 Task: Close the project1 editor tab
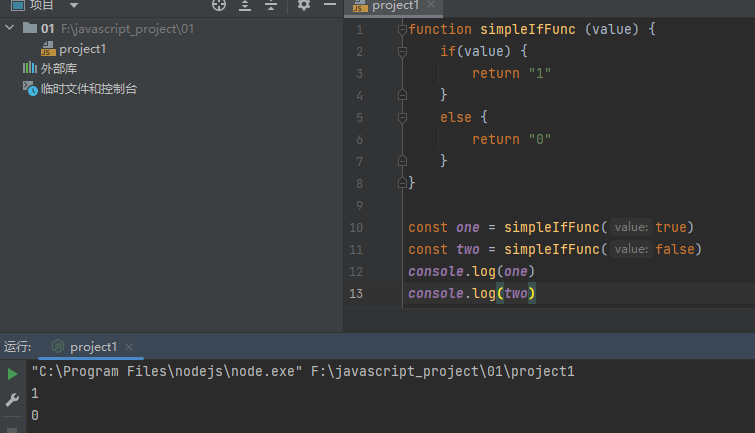[x=431, y=4]
